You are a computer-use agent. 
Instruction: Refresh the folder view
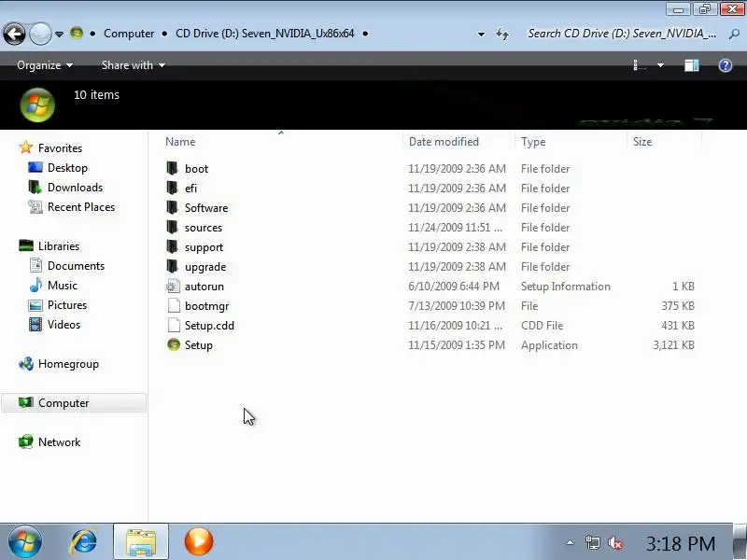(x=502, y=34)
